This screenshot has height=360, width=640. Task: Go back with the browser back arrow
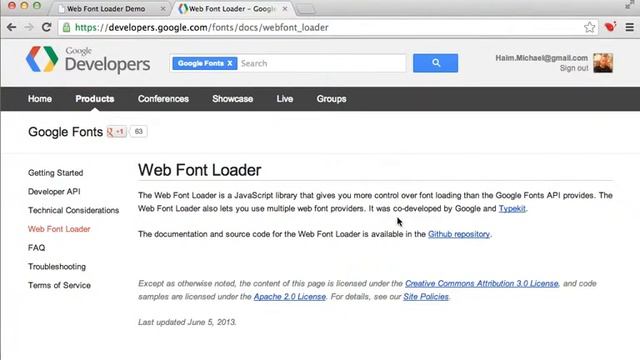tap(11, 27)
